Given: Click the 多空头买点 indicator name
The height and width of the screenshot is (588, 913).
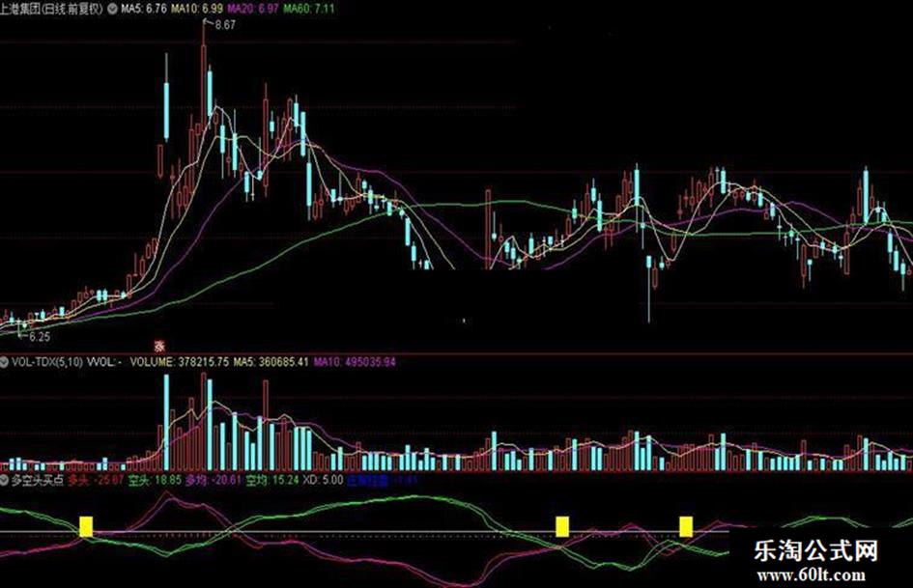Looking at the screenshot, I should pyautogui.click(x=37, y=481).
